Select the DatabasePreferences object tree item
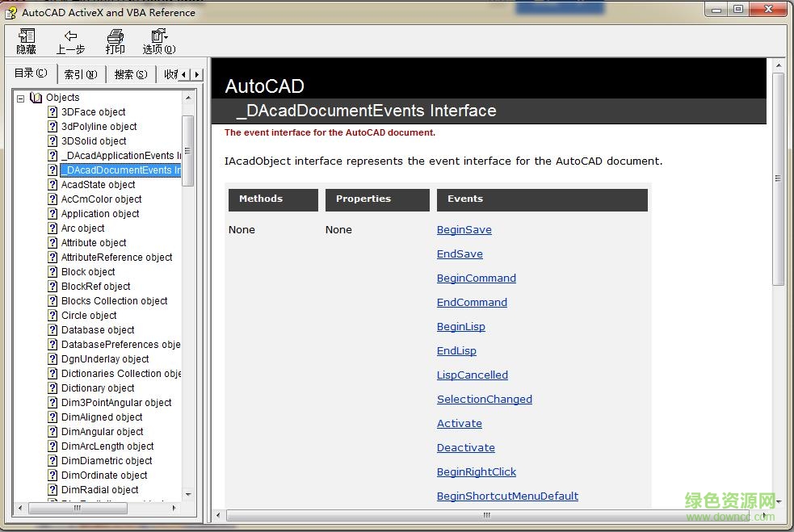Screen dimensions: 794x532 click(117, 344)
